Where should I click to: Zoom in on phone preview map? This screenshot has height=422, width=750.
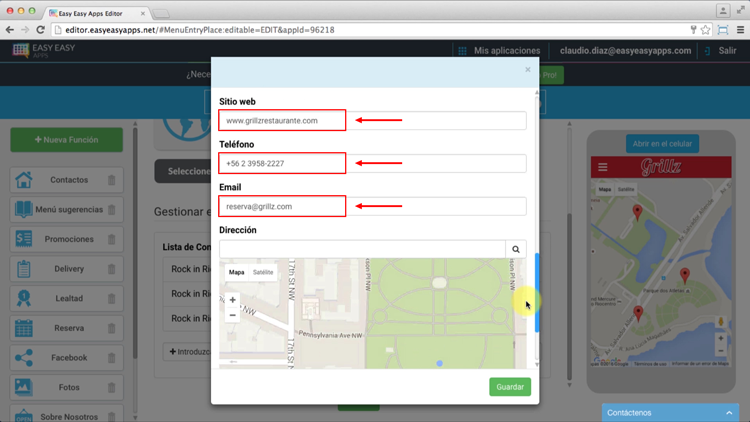pyautogui.click(x=721, y=339)
